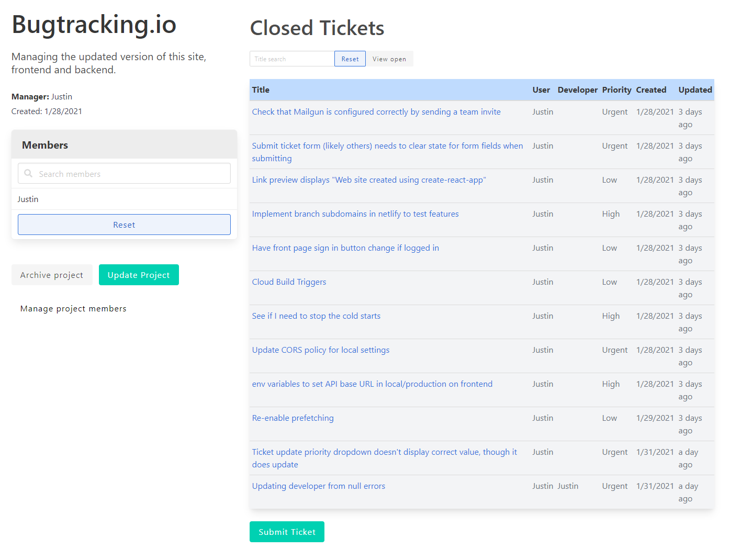Viewport: 730px width, 560px height.
Task: Open the Mailgun configuration ticket
Action: click(x=376, y=112)
